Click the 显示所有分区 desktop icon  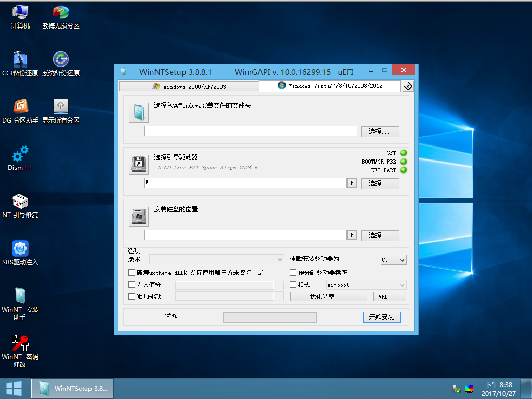(61, 111)
